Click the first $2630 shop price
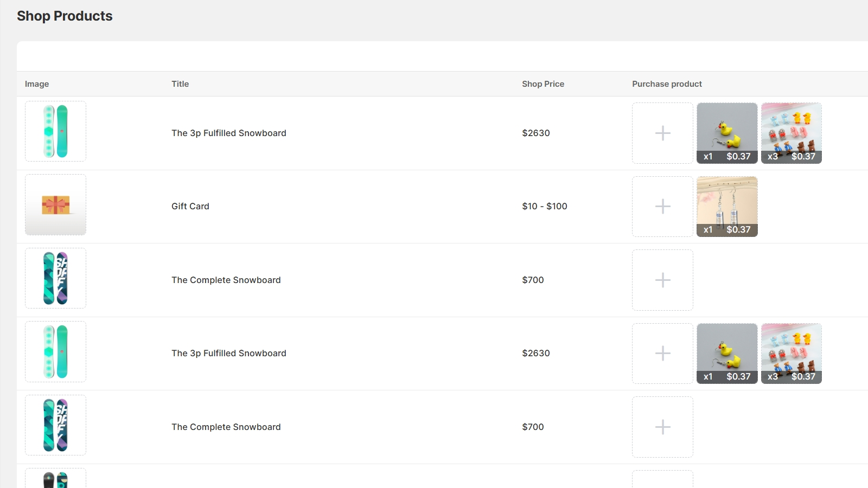The image size is (868, 488). coord(536,133)
